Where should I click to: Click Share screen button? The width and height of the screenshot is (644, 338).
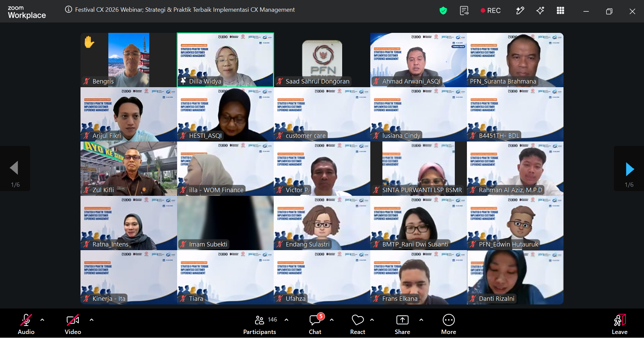click(x=402, y=324)
